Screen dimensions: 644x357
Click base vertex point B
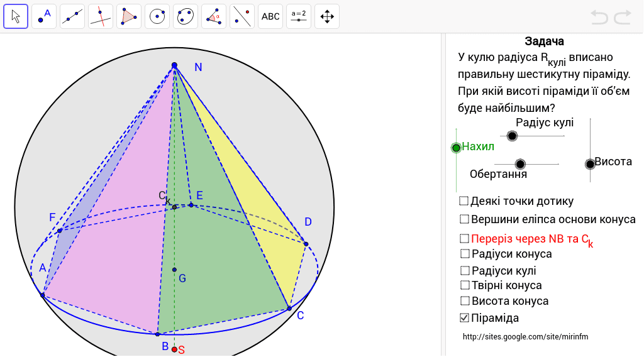(157, 334)
